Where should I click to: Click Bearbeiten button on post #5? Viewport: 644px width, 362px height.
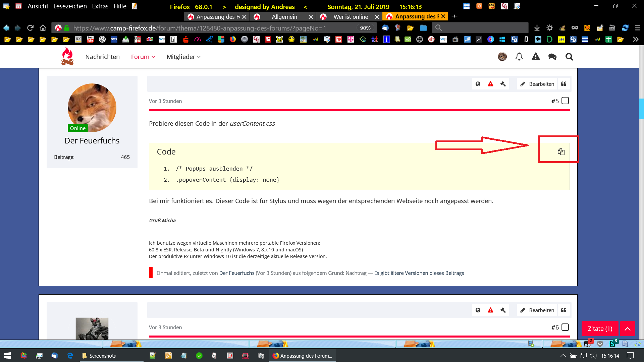537,84
